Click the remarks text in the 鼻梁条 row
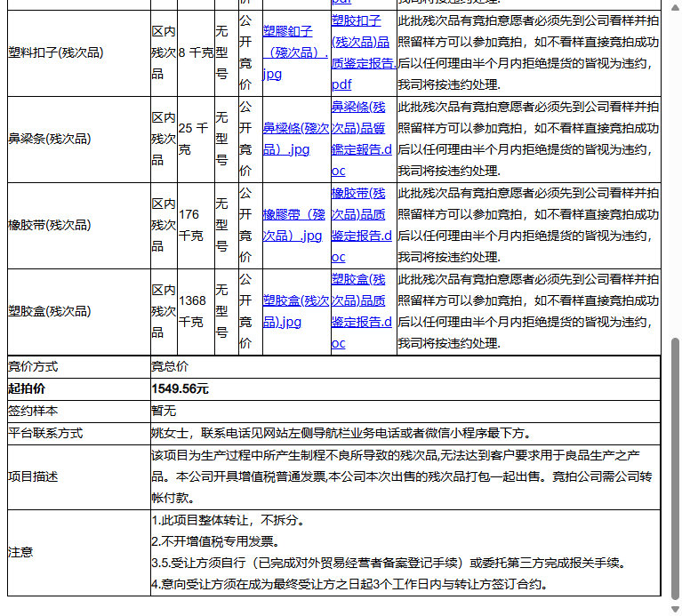682x616 pixels. coord(528,139)
